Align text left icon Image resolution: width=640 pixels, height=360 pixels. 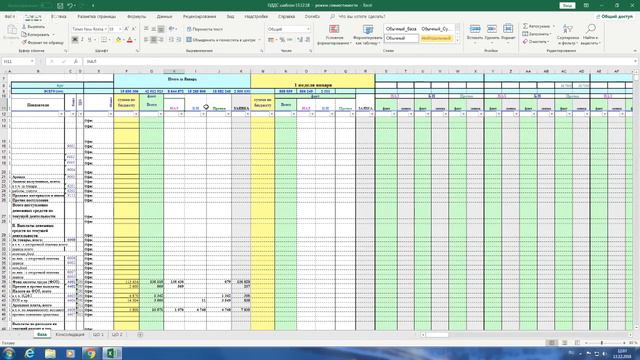click(x=146, y=40)
